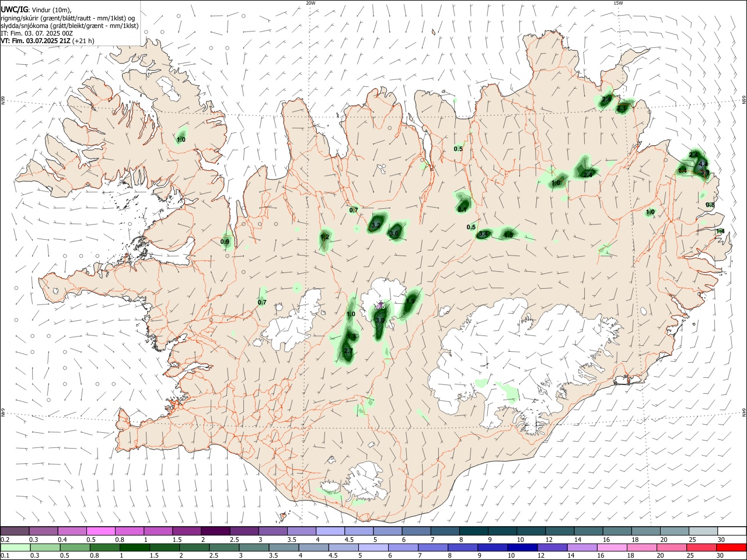Click the 1.2 precipitation value on the map
747x560 pixels.
(x=325, y=237)
